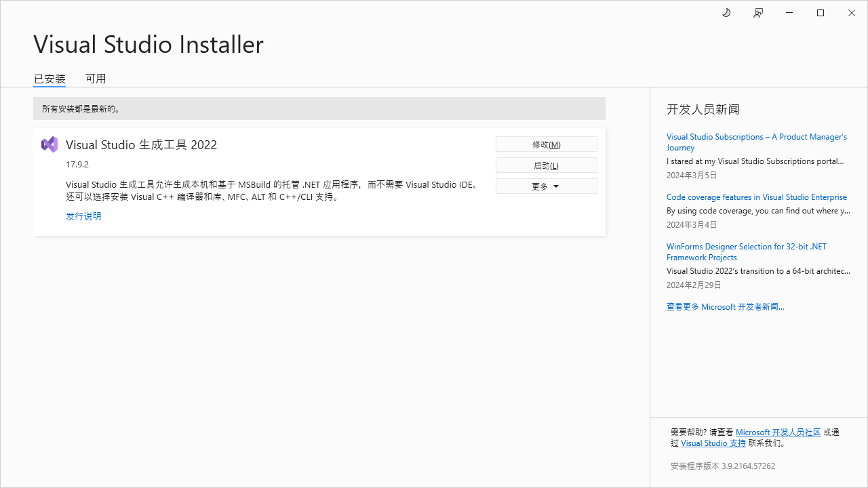Switch to the 可用 tab
This screenshot has height=488, width=868.
[x=96, y=79]
